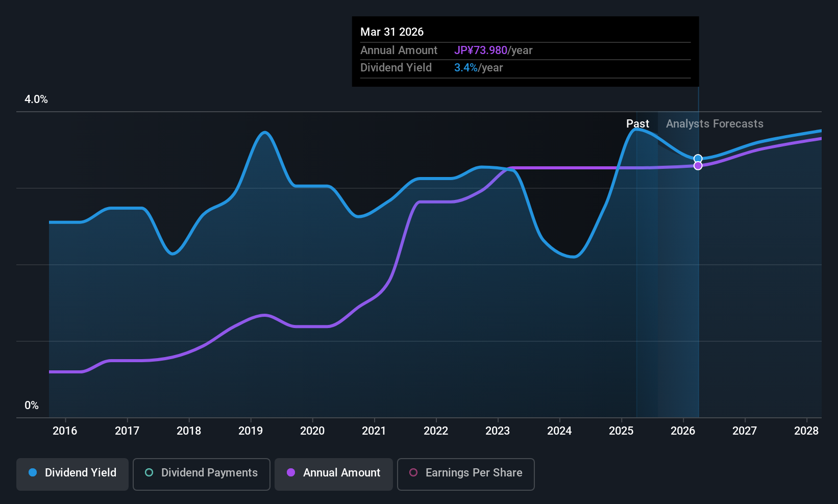Click the 3.4% dividend yield value

click(465, 68)
